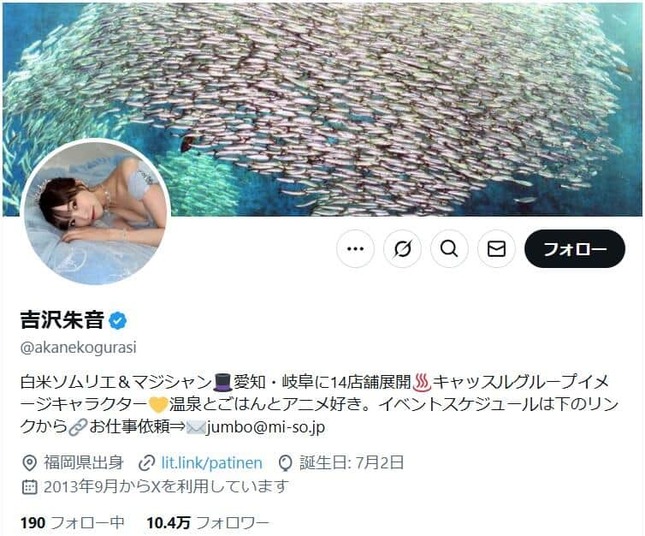Click the birthday balloon icon
645x536 pixels.
tap(285, 463)
